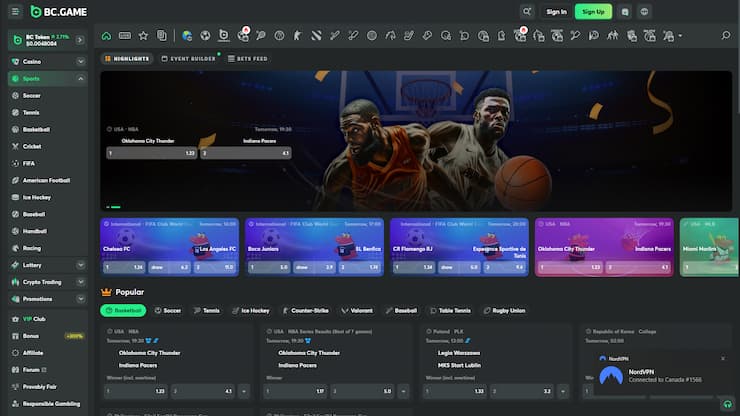Pick the draw odds on Boca Juniors card
This screenshot has height=416, width=740.
pyautogui.click(x=314, y=267)
